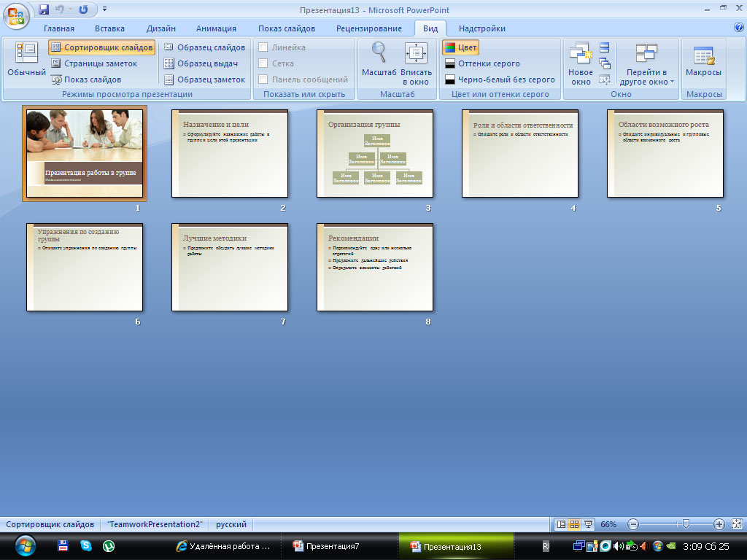The height and width of the screenshot is (560, 747).
Task: Click the Save icon in quick access toolbar
Action: click(44, 9)
